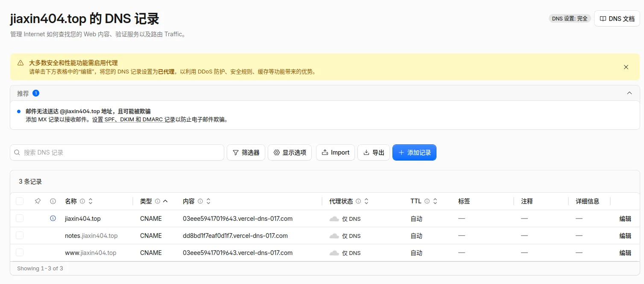Image resolution: width=644 pixels, height=284 pixels.
Task: Open the DNS 文档 link
Action: coord(617,19)
